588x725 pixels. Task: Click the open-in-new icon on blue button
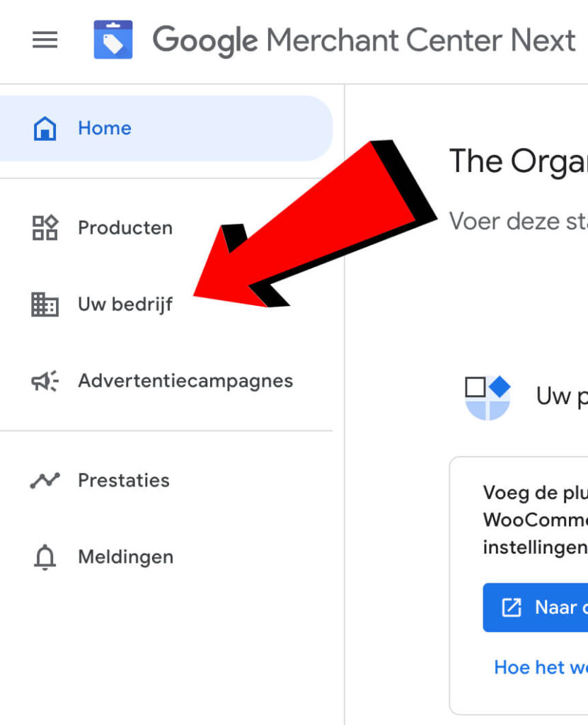[x=511, y=607]
